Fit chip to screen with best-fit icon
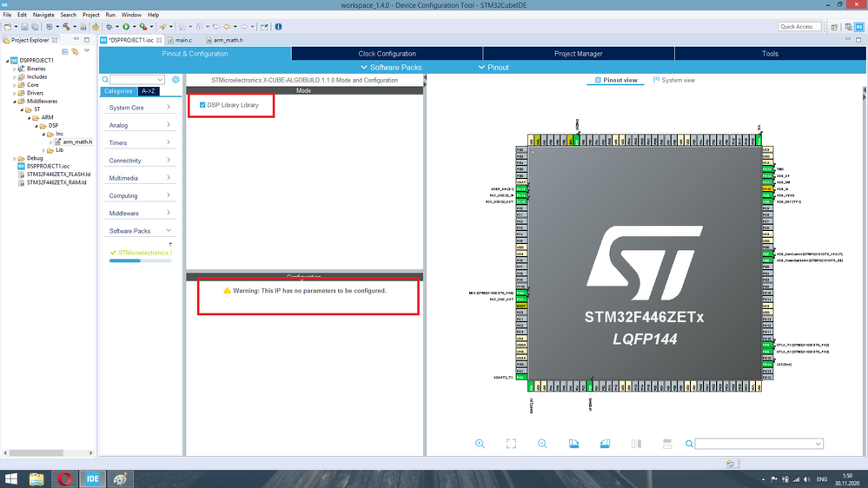 tap(511, 444)
